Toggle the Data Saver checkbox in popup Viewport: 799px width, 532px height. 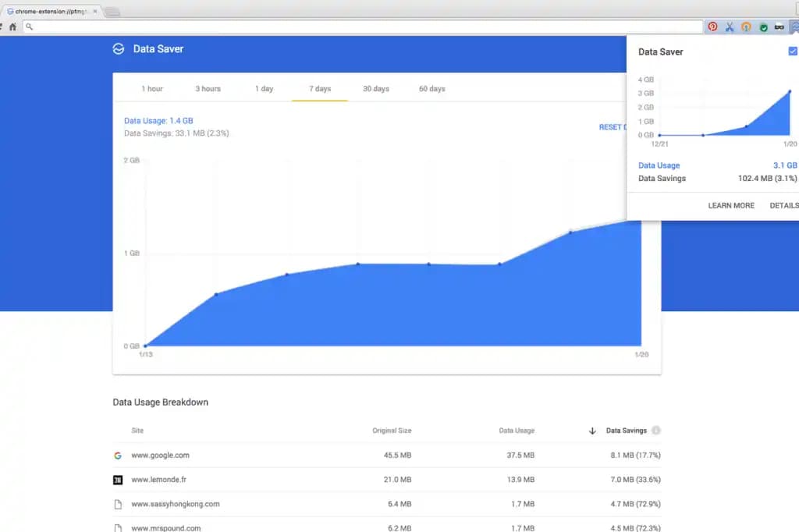[x=794, y=51]
